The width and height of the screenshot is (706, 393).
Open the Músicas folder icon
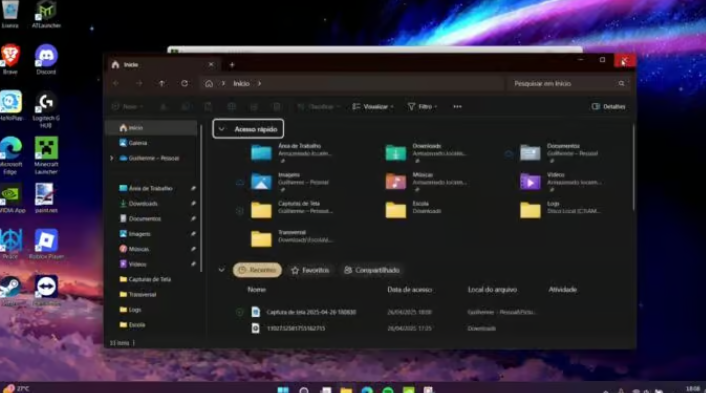[x=395, y=181]
